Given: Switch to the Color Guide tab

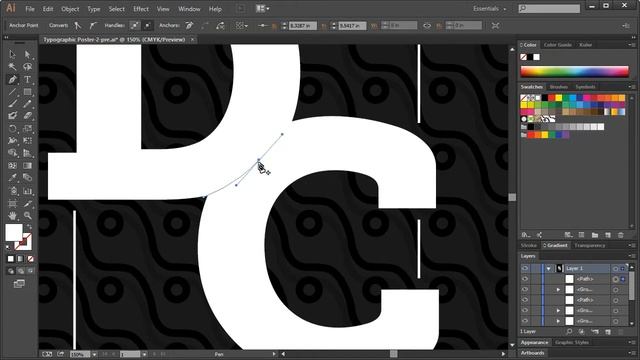Looking at the screenshot, I should tap(558, 45).
